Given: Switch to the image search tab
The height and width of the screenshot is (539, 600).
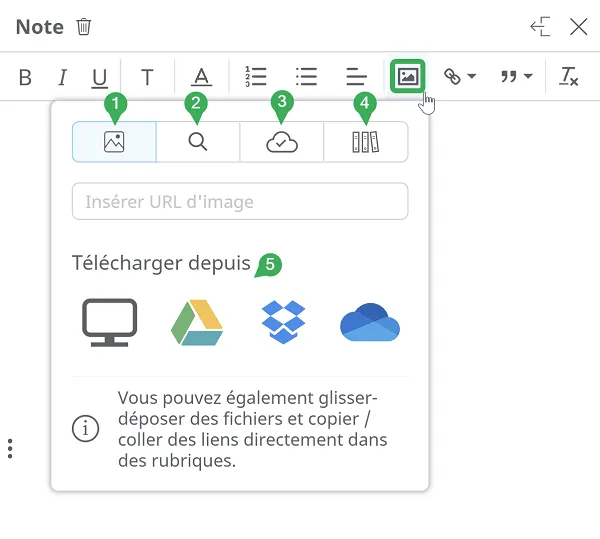Looking at the screenshot, I should pyautogui.click(x=198, y=142).
